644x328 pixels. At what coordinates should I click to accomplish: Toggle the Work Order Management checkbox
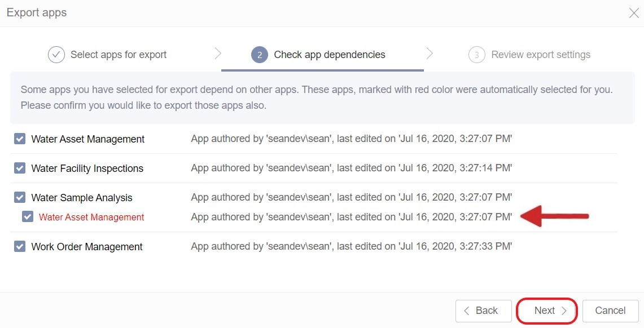[x=20, y=246]
